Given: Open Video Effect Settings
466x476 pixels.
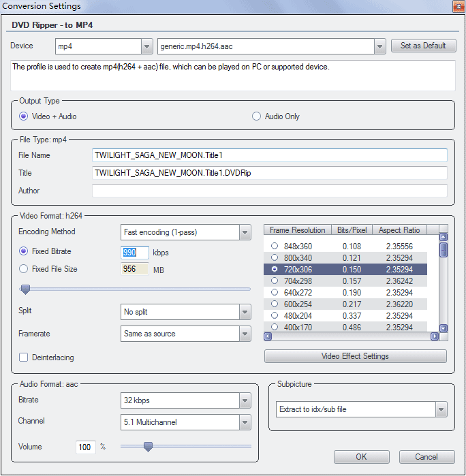Looking at the screenshot, I should tap(356, 356).
